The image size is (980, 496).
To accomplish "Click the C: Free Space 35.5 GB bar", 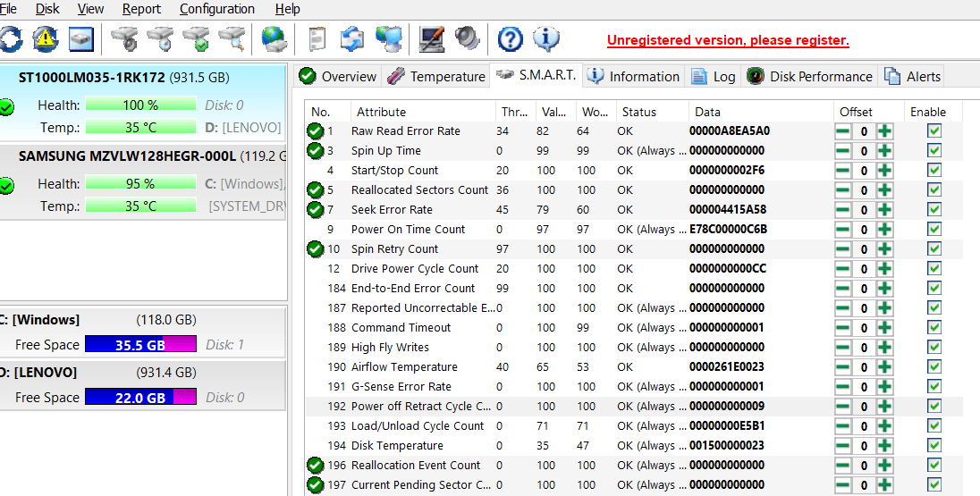I will point(140,345).
